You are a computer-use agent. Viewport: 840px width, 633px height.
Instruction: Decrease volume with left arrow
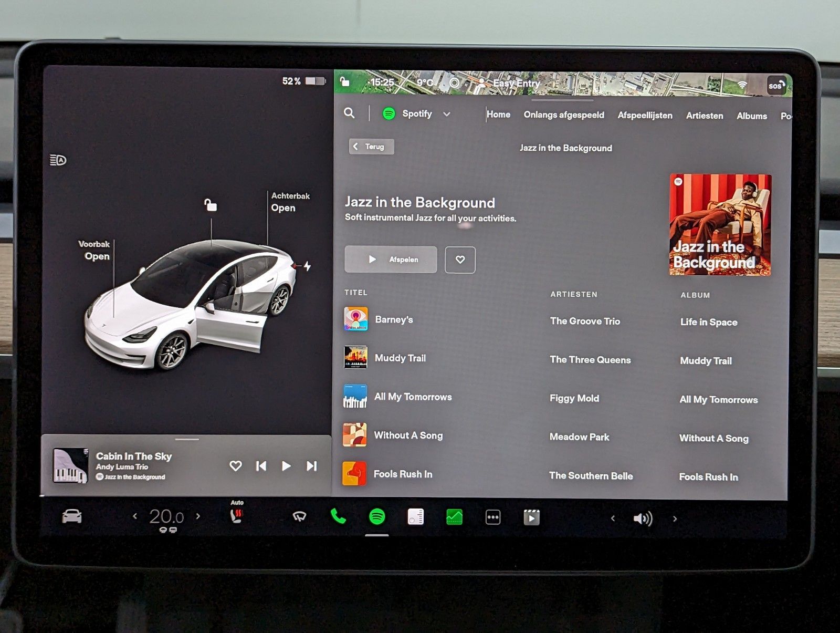613,518
